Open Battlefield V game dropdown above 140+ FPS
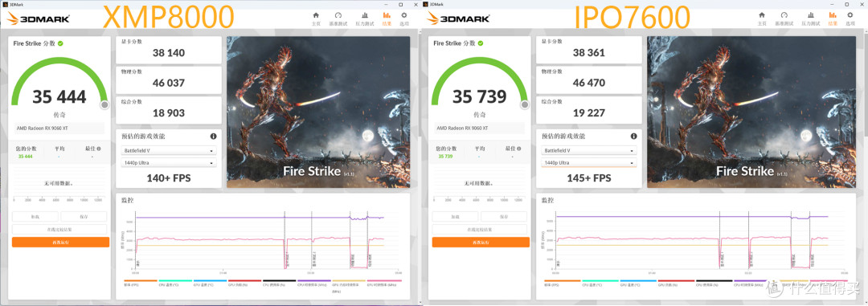Viewport: 868px width, 306px height. 168,150
